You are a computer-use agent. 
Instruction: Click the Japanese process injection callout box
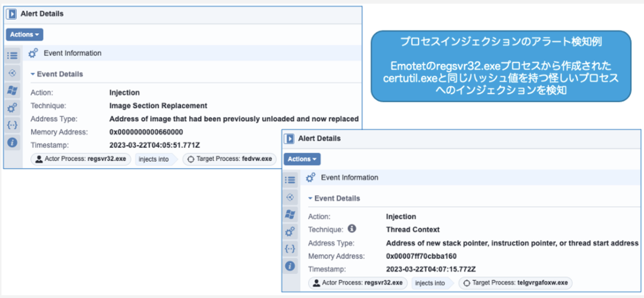click(501, 66)
